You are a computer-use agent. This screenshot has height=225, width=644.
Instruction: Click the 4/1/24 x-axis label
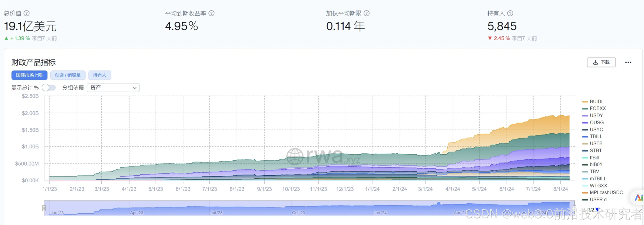[453, 189]
